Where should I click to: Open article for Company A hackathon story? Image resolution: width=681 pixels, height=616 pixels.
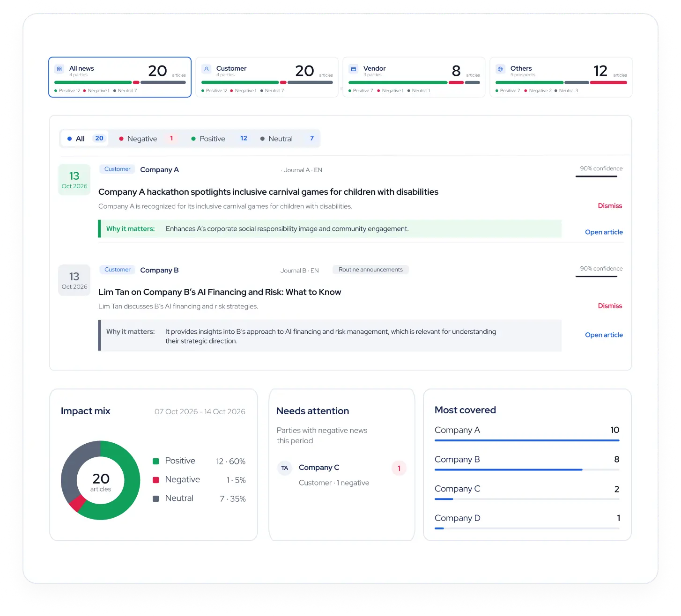click(x=604, y=232)
